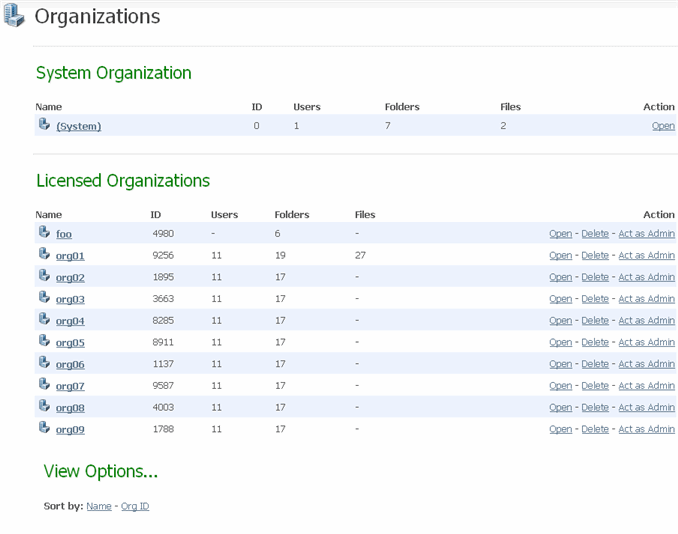Viewport: 678px width, 534px height.
Task: Open the org02 organization via Open link
Action: (560, 277)
